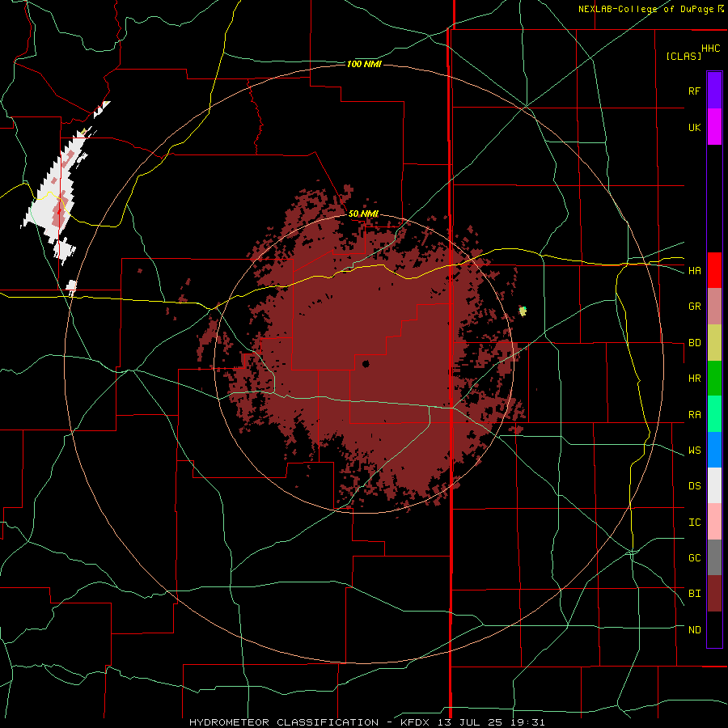
Task: Click the "GC" legend label
Action: (695, 558)
